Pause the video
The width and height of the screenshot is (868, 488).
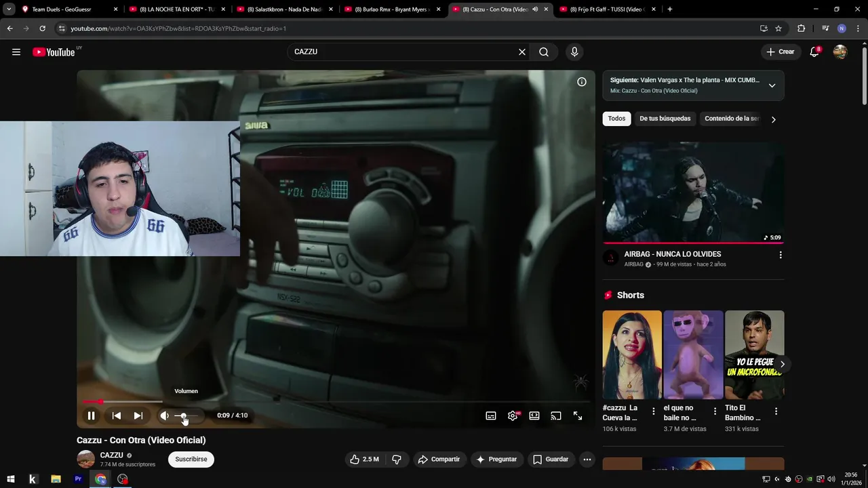[x=91, y=415]
